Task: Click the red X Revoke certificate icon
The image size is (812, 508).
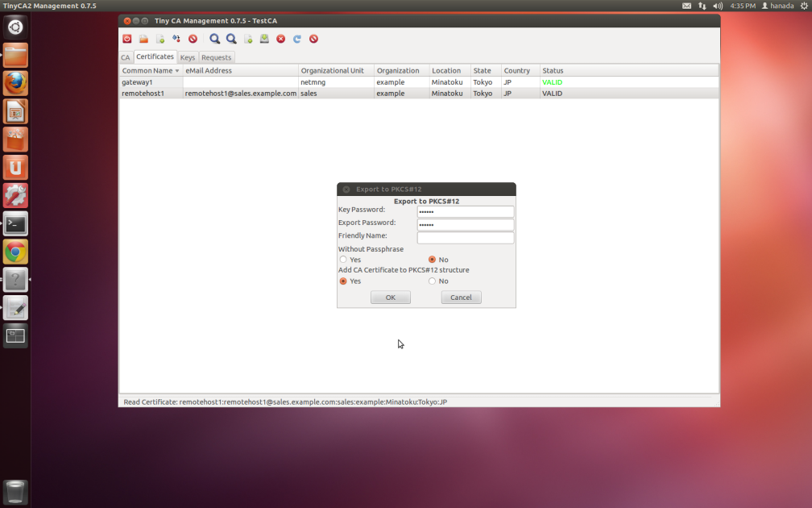Action: click(x=280, y=39)
